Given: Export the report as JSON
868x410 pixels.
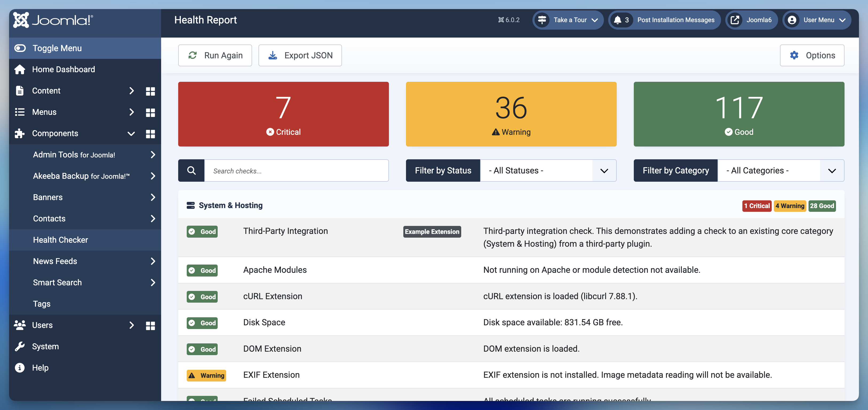Looking at the screenshot, I should coord(300,55).
